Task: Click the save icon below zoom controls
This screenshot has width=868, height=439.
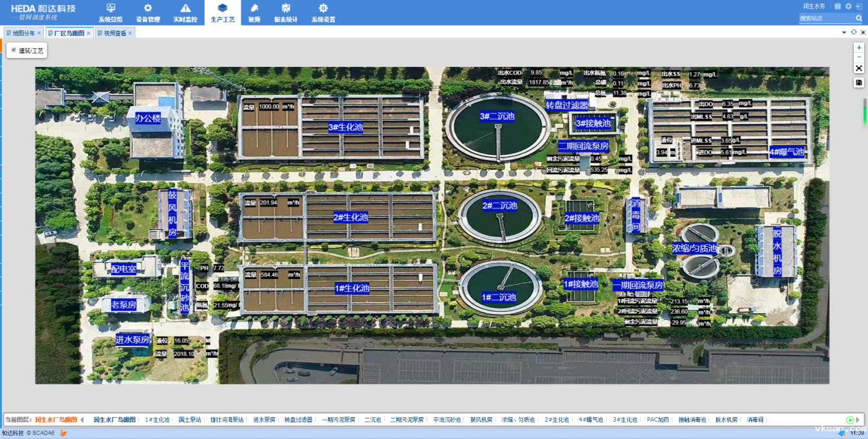Action: [859, 83]
